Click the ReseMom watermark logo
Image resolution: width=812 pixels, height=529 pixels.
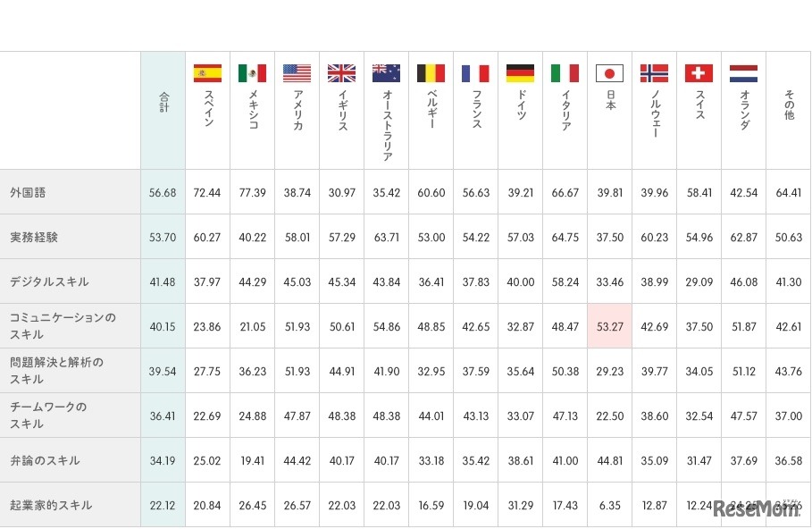tap(755, 508)
